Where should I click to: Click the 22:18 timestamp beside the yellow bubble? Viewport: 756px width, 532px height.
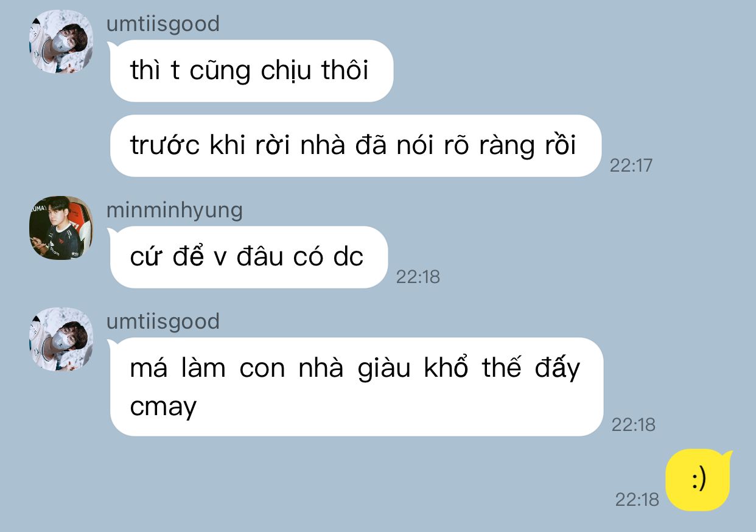click(x=637, y=499)
